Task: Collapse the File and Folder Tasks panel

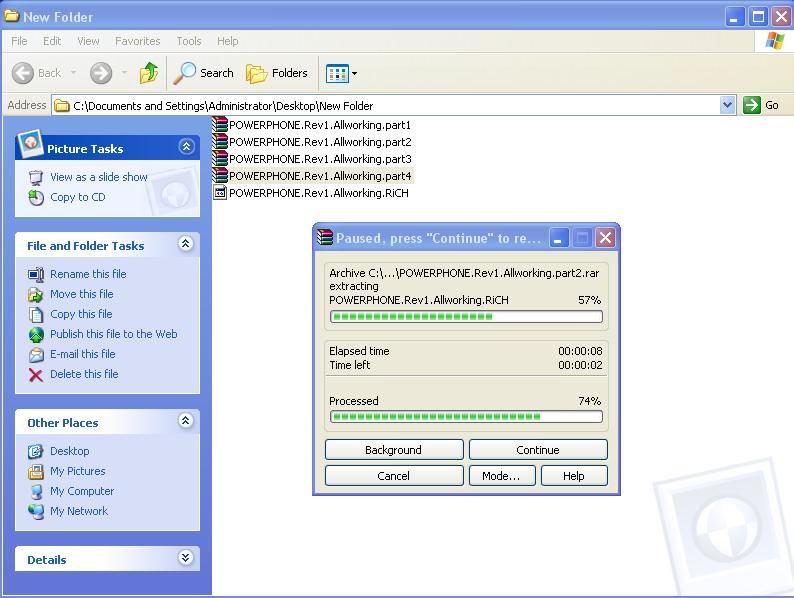Action: [x=186, y=244]
